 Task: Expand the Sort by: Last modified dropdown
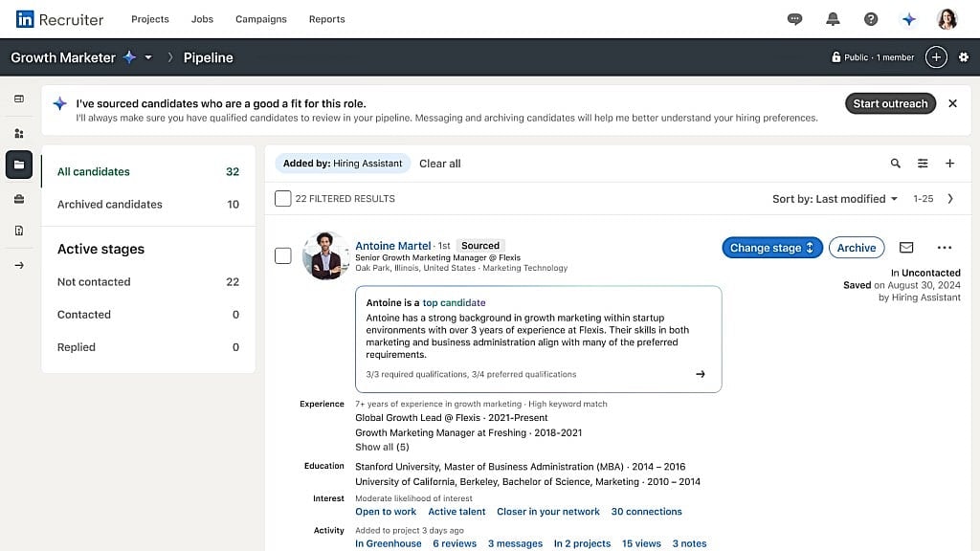835,199
